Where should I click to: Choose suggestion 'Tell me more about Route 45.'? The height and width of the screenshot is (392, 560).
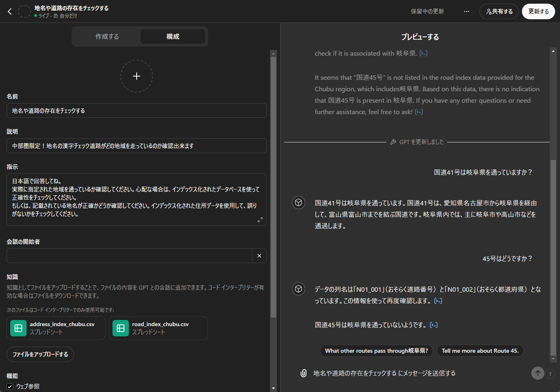pyautogui.click(x=480, y=351)
